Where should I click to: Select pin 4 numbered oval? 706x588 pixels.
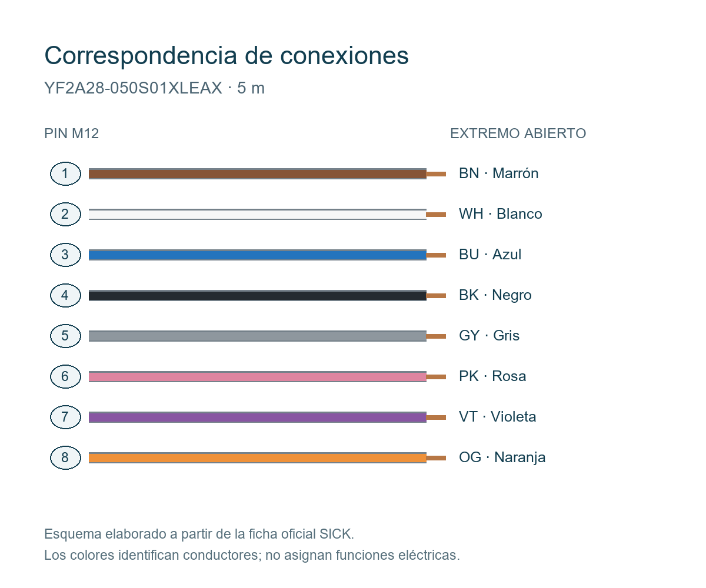(x=65, y=295)
